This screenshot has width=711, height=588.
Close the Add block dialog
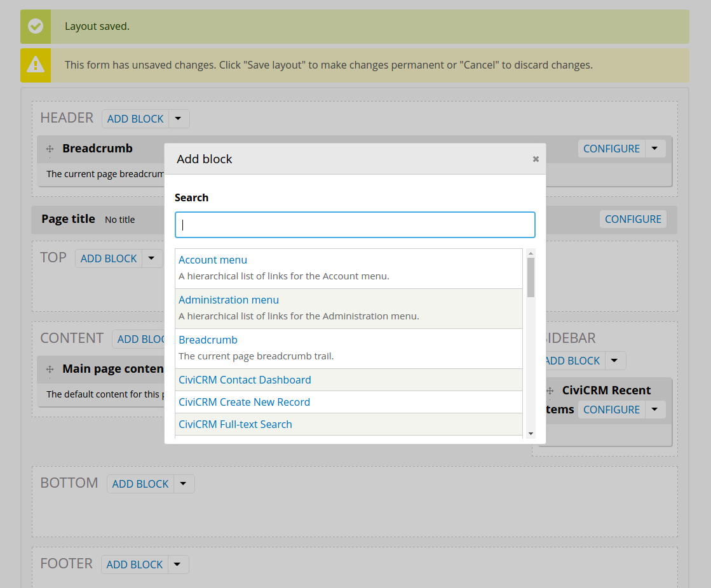point(536,159)
